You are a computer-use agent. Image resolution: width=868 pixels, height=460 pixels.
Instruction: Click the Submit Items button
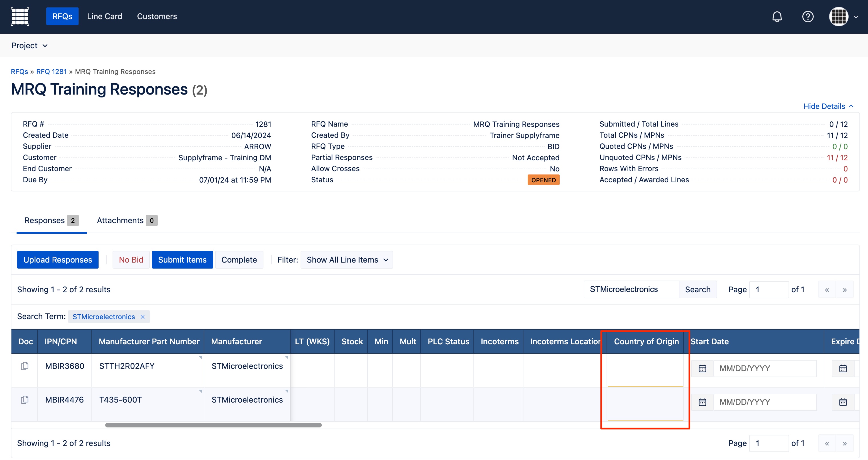point(182,260)
